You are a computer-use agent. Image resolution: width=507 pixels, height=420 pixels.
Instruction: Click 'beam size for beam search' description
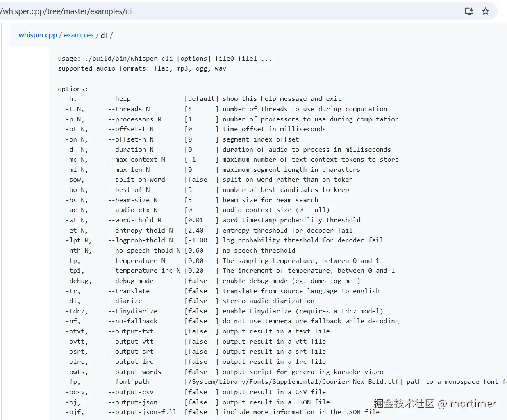[x=271, y=200]
